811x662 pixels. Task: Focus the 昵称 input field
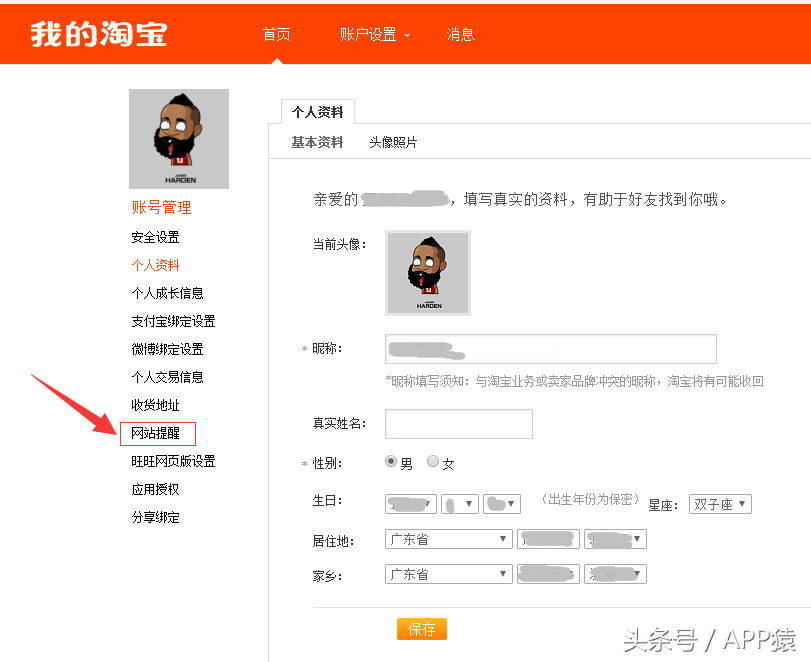tap(551, 349)
